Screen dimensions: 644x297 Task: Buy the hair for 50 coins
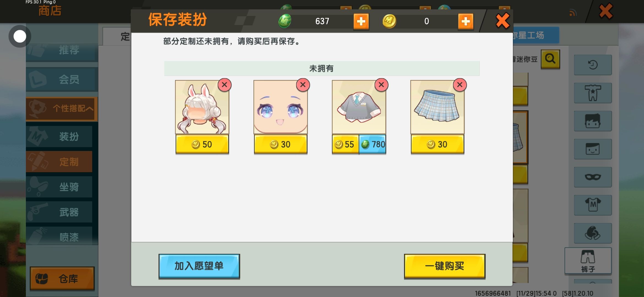tap(202, 144)
